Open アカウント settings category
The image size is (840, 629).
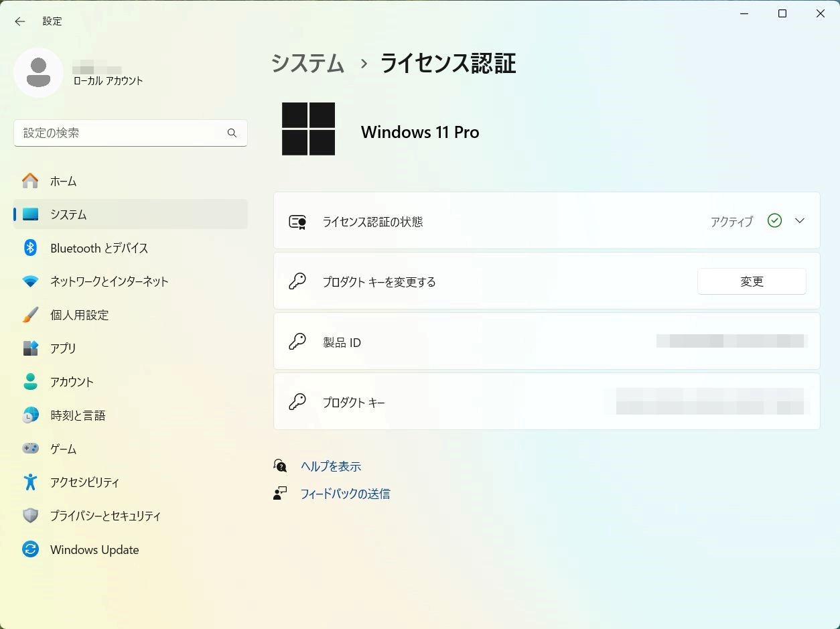click(131, 382)
